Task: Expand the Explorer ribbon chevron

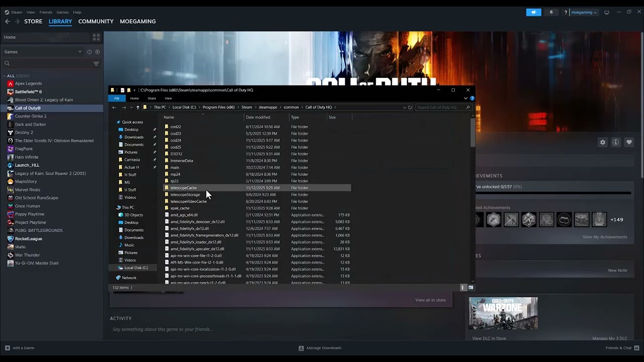Action: pyautogui.click(x=465, y=99)
